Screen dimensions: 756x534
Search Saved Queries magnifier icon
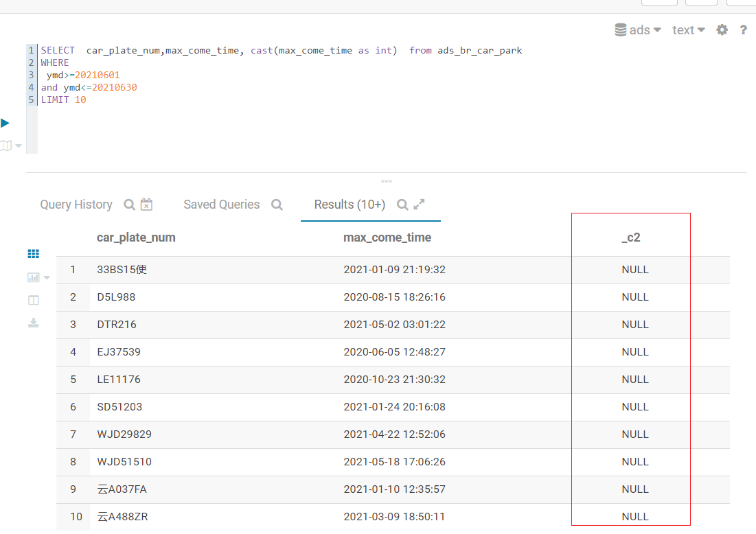(277, 205)
